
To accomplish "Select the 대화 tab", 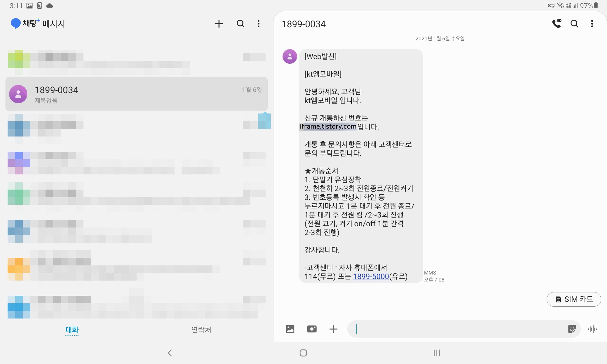I will (72, 329).
